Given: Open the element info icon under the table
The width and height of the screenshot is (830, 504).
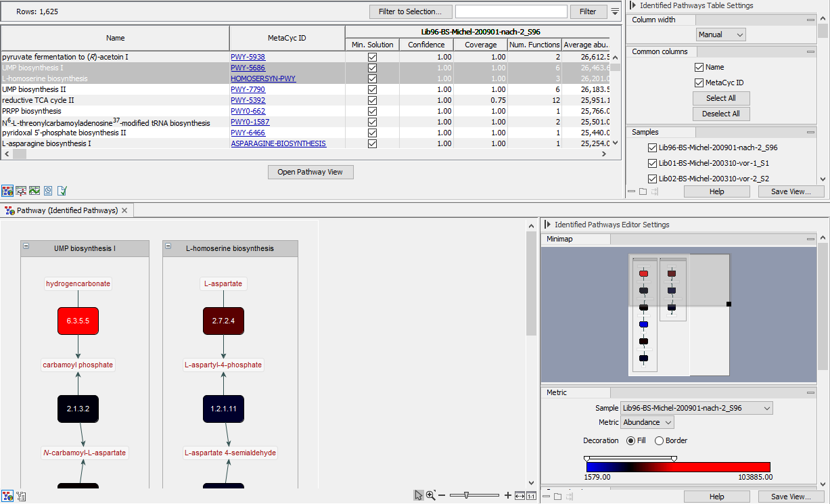Looking at the screenshot, I should coord(62,191).
